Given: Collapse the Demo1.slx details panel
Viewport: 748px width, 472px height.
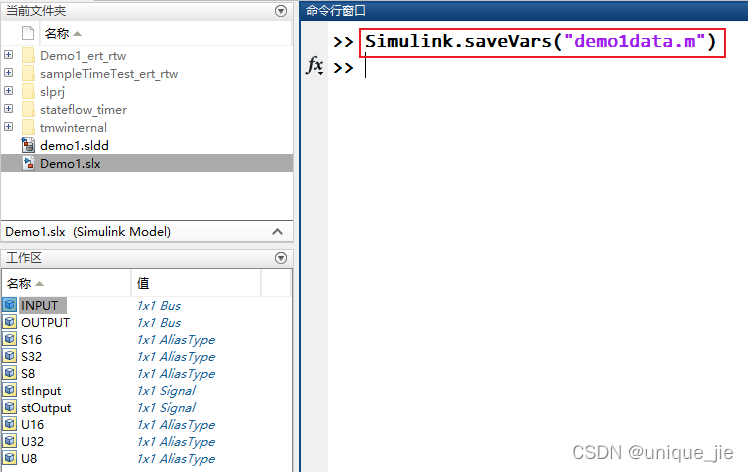Looking at the screenshot, I should pyautogui.click(x=277, y=232).
